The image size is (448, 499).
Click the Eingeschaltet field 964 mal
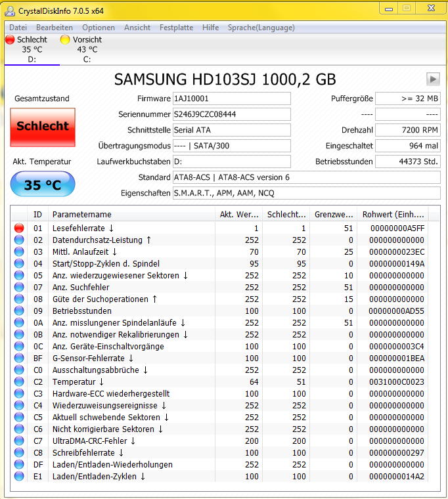(408, 146)
